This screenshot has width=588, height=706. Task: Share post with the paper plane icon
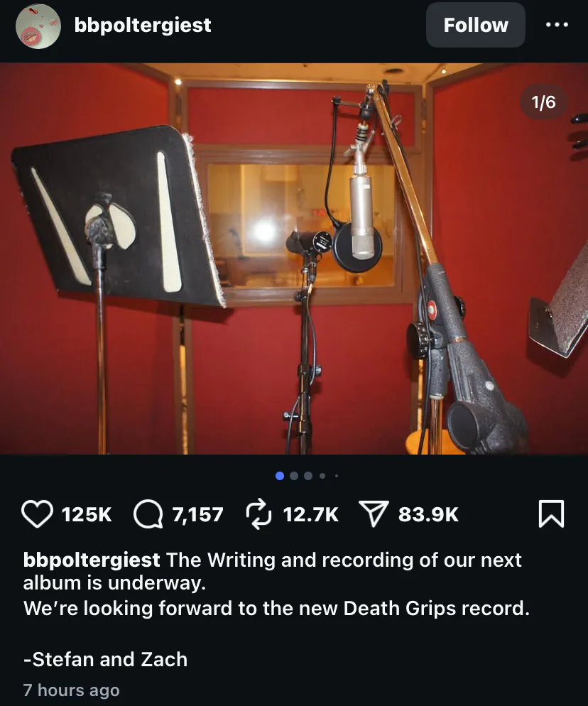pos(374,514)
